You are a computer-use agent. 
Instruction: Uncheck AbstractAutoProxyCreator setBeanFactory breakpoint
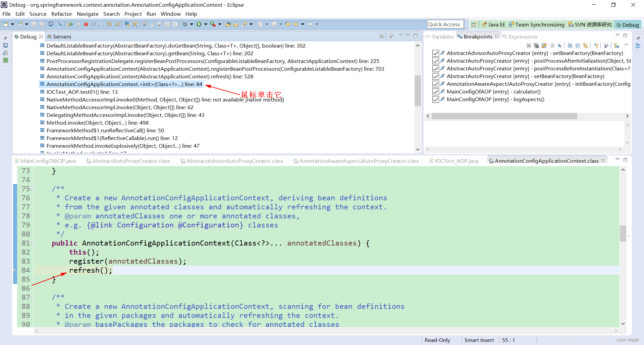pyautogui.click(x=435, y=76)
